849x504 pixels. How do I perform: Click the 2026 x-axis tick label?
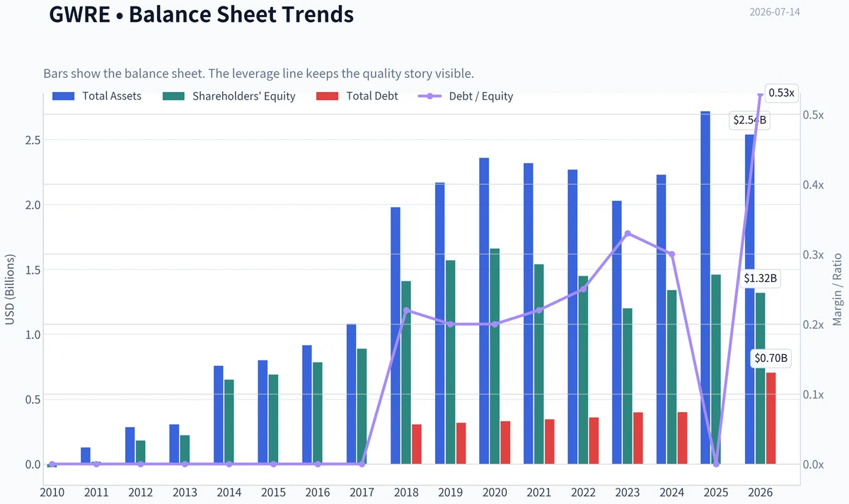pos(761,492)
